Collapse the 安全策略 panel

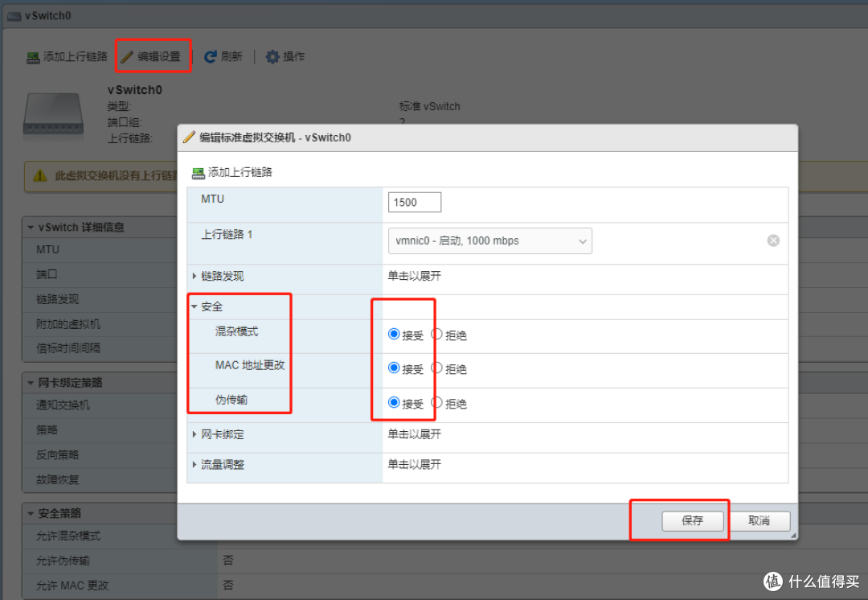[x=31, y=514]
